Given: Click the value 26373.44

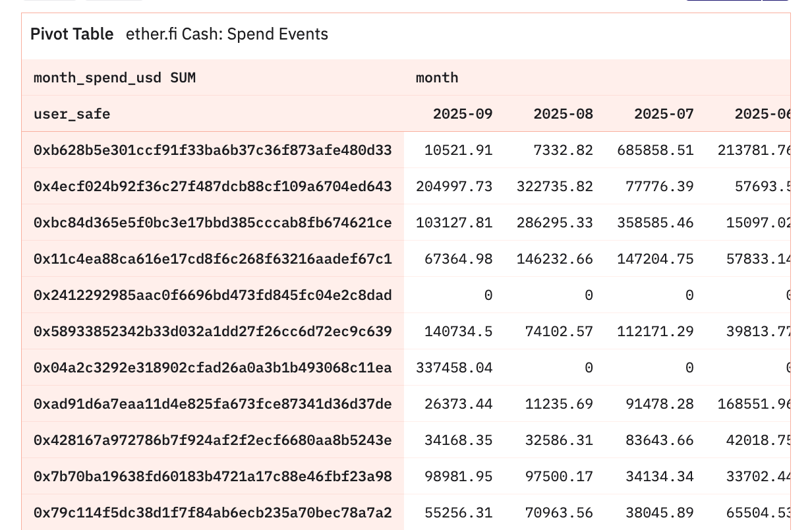Looking at the screenshot, I should (x=459, y=404).
